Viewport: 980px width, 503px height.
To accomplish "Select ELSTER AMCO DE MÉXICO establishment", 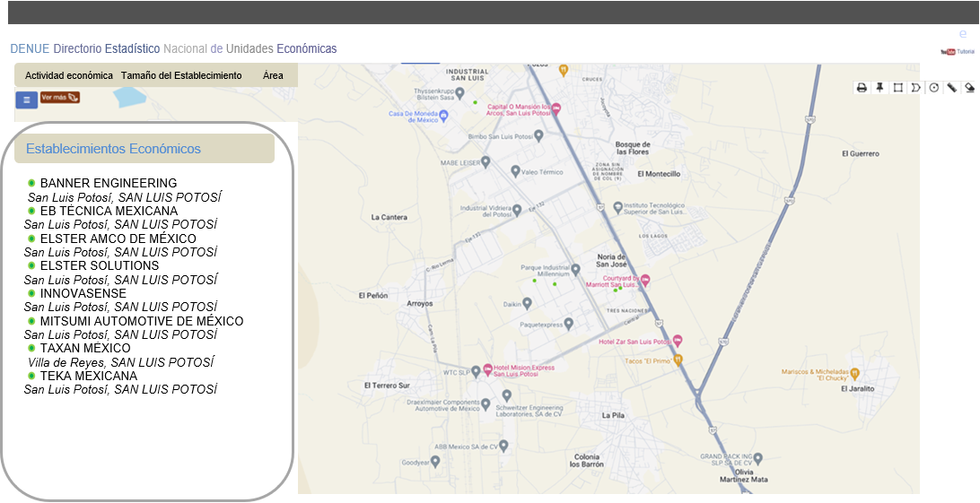I will (x=118, y=239).
